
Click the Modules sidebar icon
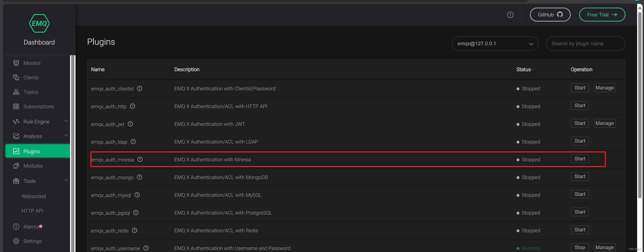(x=16, y=166)
